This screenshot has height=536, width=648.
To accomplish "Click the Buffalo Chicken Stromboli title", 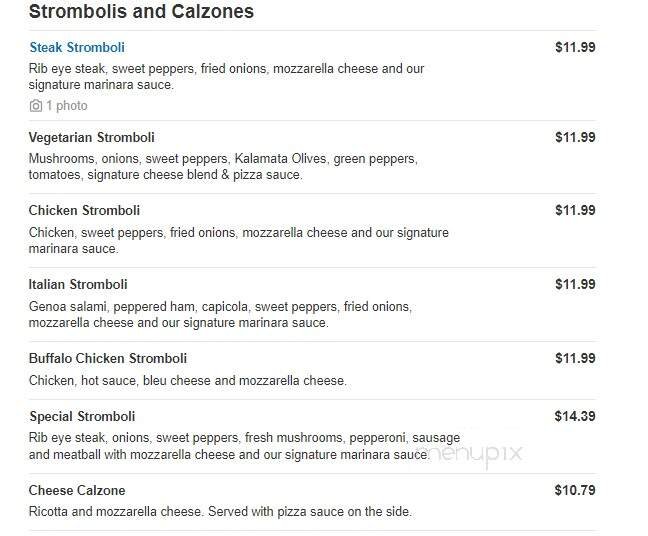I will [108, 358].
